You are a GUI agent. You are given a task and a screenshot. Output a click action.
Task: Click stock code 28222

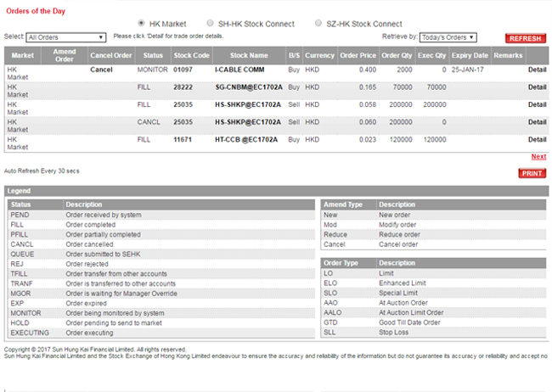183,87
